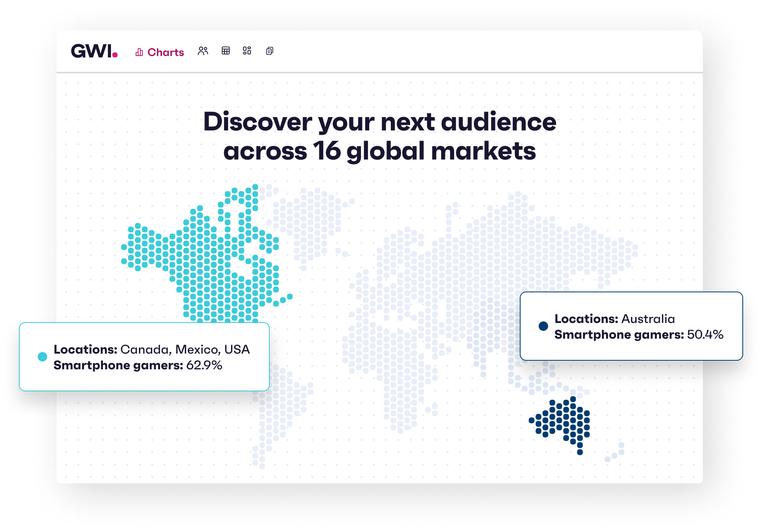Open the Dashboards blocks icon in navbar
This screenshot has height=532, width=762.
[x=247, y=51]
